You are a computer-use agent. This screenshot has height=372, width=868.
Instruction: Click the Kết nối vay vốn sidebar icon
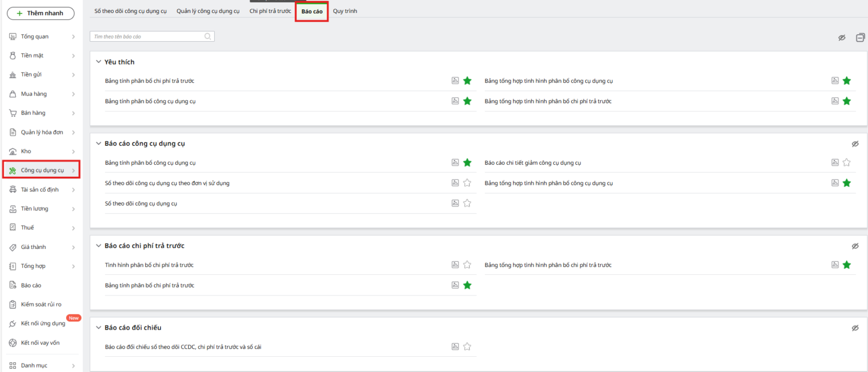(x=13, y=343)
